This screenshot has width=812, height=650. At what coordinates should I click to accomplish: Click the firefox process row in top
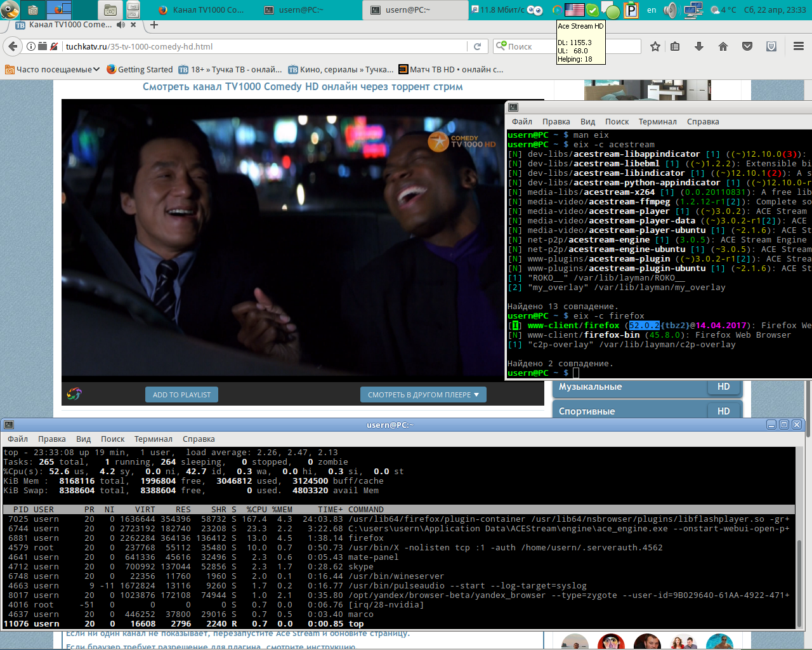[x=398, y=538]
